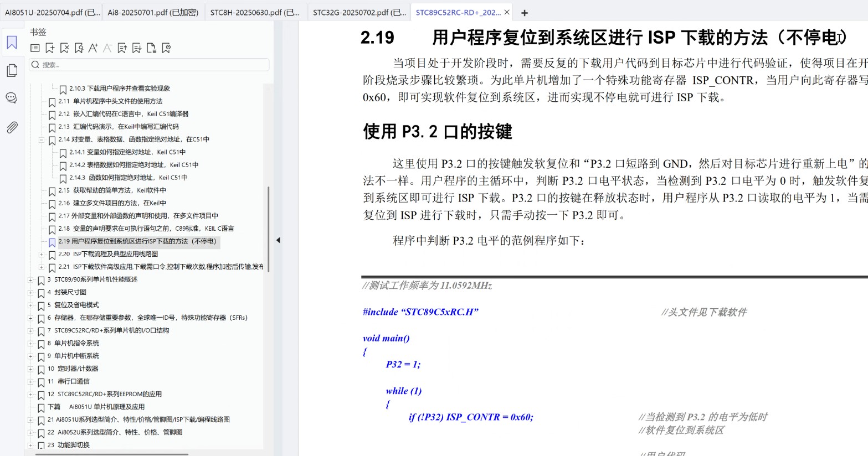Screen dimensions: 868x456
Task: Click the page-with-lines bookmark toolbar icon
Action: pyautogui.click(x=151, y=48)
